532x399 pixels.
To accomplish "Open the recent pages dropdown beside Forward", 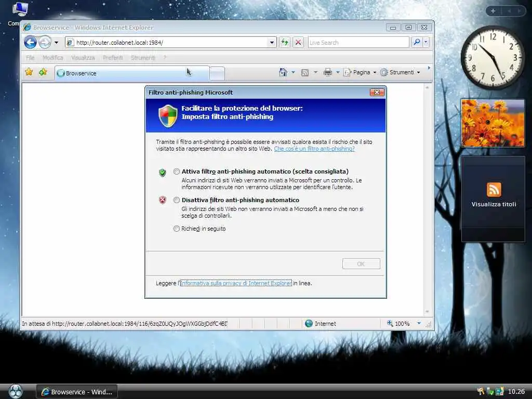I will pyautogui.click(x=56, y=43).
